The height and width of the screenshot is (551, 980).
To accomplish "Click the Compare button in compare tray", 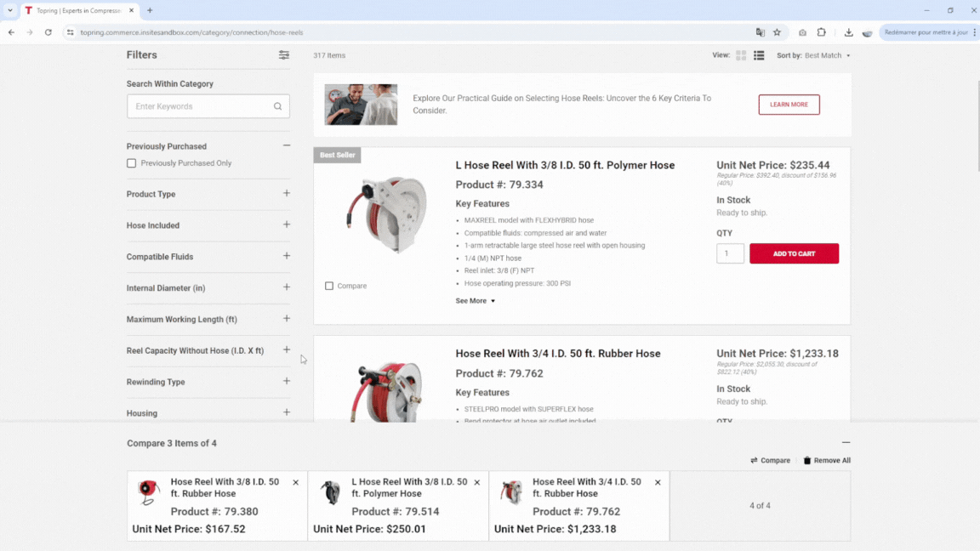I will click(x=771, y=460).
